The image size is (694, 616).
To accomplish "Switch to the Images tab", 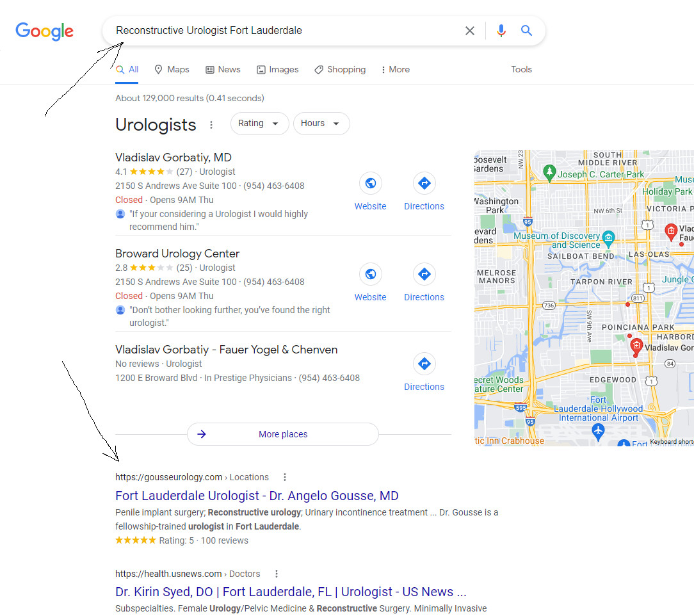I will coord(277,70).
